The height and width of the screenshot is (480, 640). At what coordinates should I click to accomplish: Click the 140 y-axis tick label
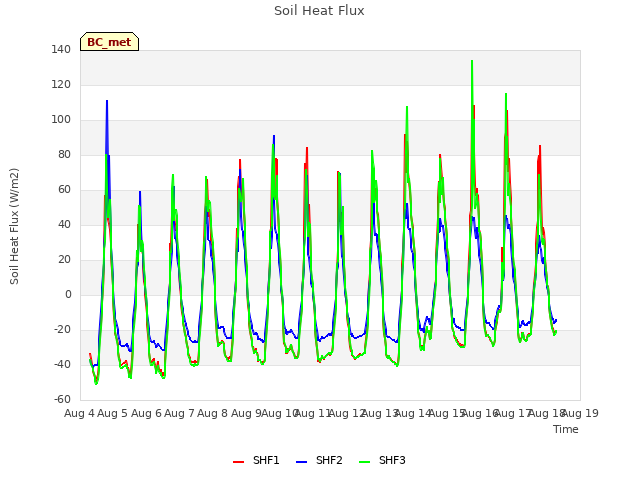pos(61,49)
